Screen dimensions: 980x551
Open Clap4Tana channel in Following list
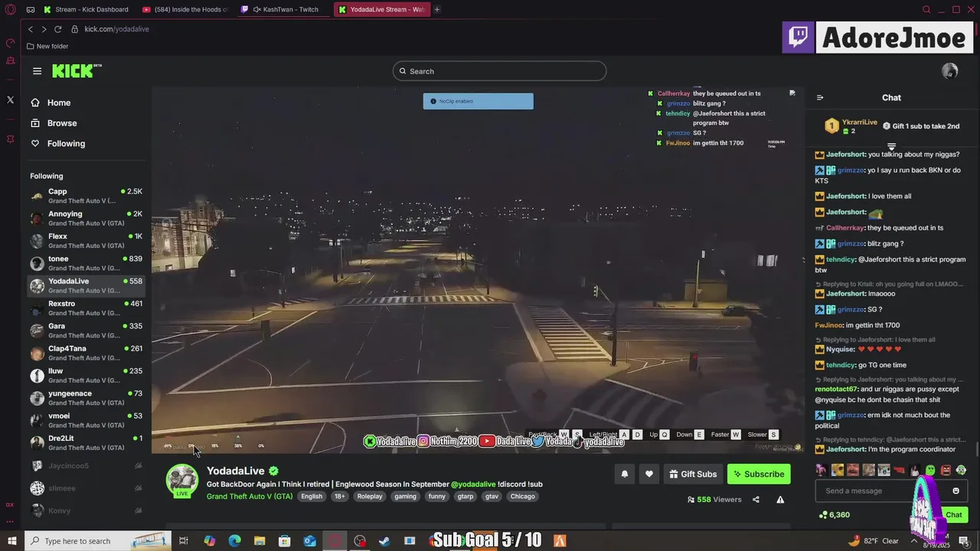coord(86,353)
